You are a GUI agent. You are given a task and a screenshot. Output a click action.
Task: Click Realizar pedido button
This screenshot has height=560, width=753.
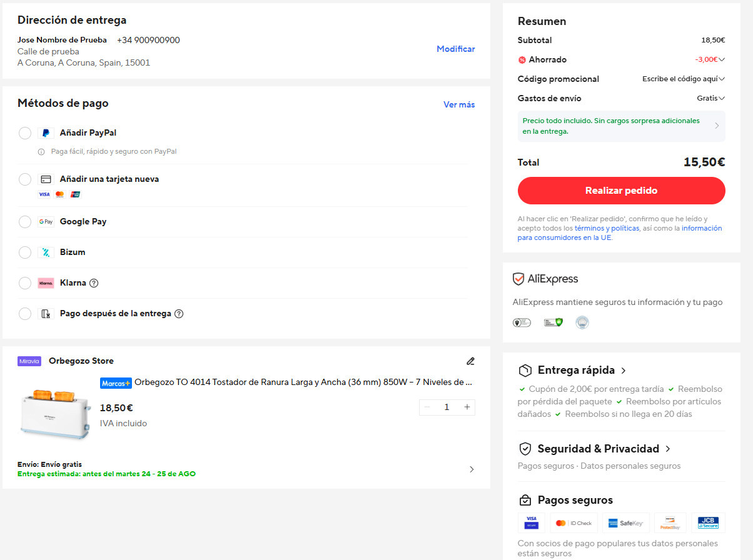click(x=622, y=191)
